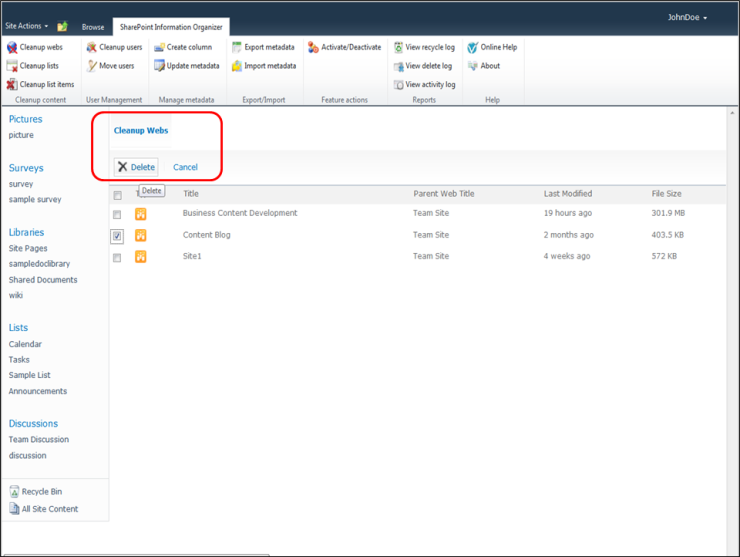This screenshot has width=740, height=557.
Task: Open the Surveys section heading
Action: (26, 168)
